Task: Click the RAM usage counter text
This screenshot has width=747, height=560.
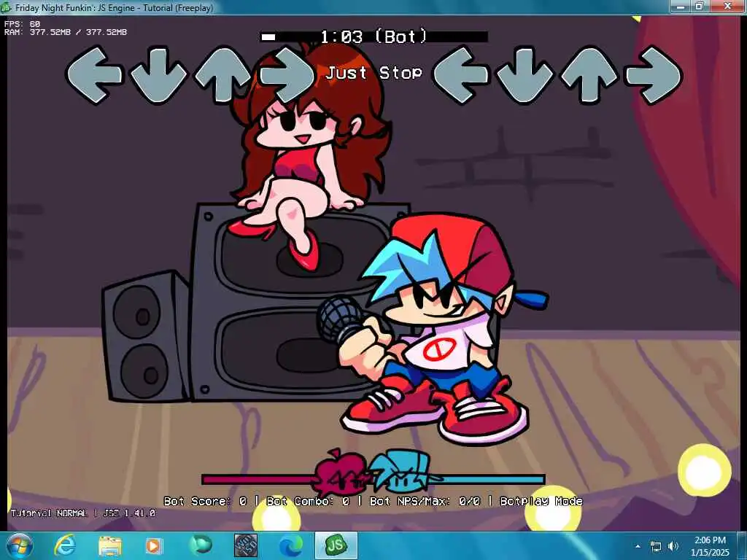Action: (x=66, y=32)
